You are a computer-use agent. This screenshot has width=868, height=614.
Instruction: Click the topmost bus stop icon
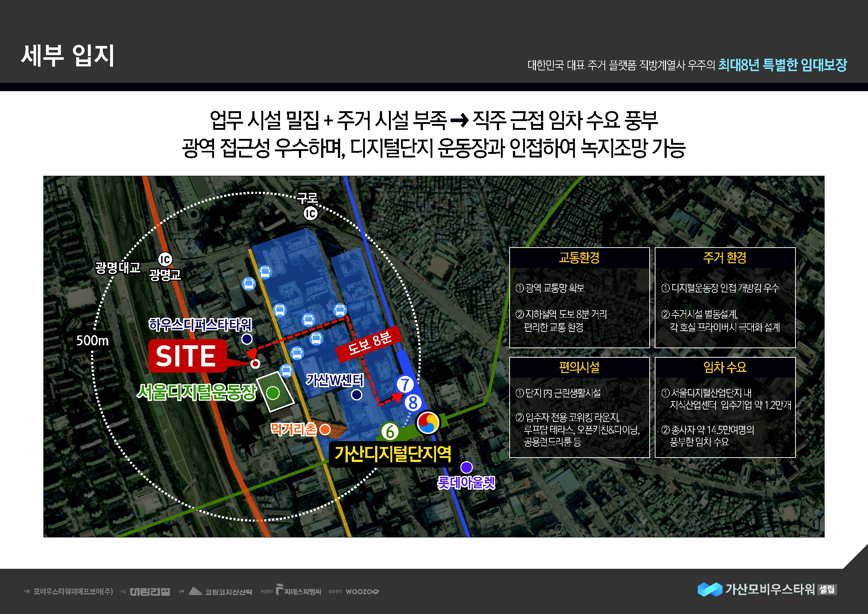[265, 272]
